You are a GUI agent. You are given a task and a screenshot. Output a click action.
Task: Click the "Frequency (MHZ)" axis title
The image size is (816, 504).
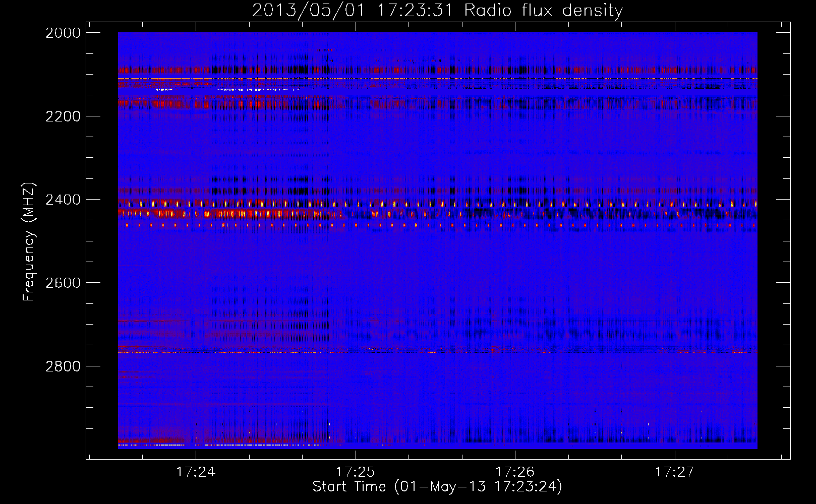click(x=29, y=242)
